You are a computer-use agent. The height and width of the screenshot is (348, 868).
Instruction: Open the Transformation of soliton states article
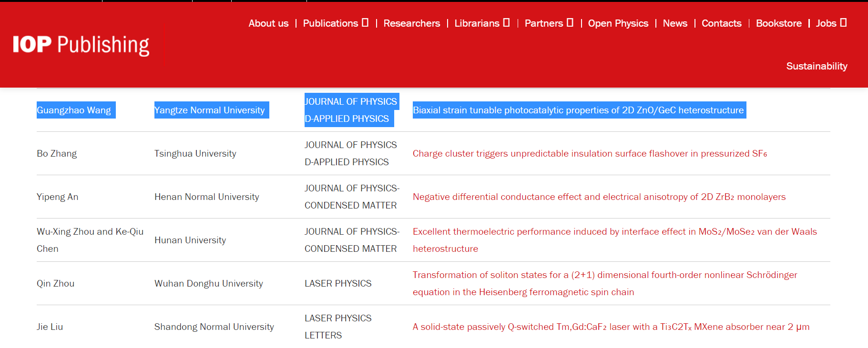click(604, 275)
